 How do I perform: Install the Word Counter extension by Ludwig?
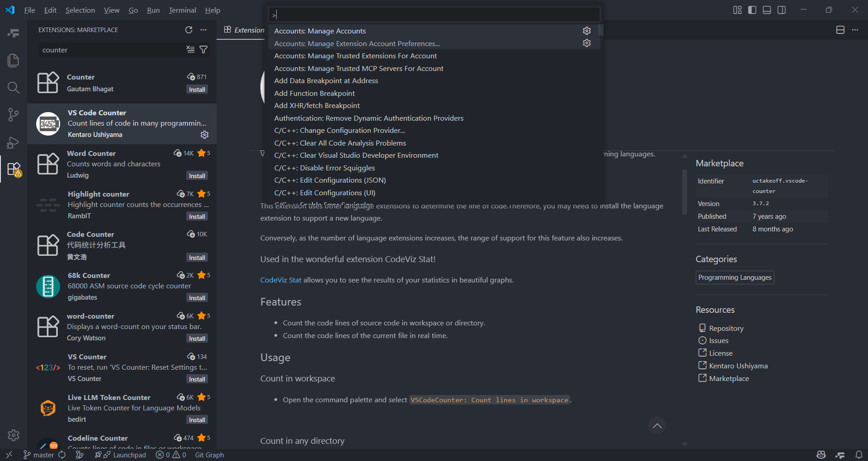pos(197,176)
